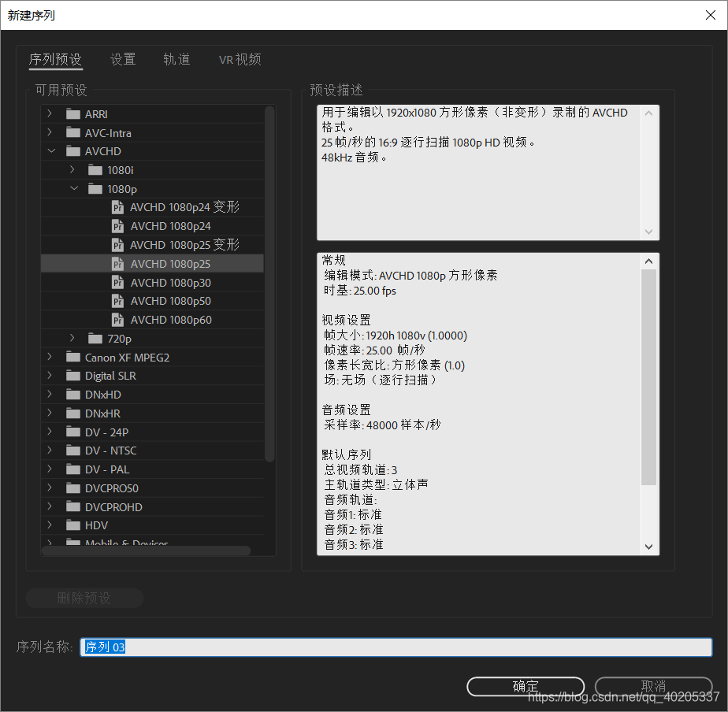The image size is (728, 712).
Task: Click preset icon for AVCHD 1080p60
Action: [x=118, y=320]
